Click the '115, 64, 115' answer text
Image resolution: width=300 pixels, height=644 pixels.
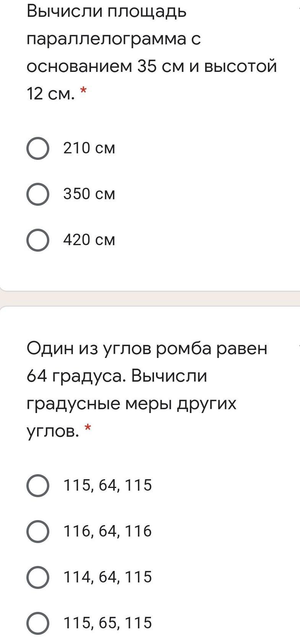(x=108, y=485)
